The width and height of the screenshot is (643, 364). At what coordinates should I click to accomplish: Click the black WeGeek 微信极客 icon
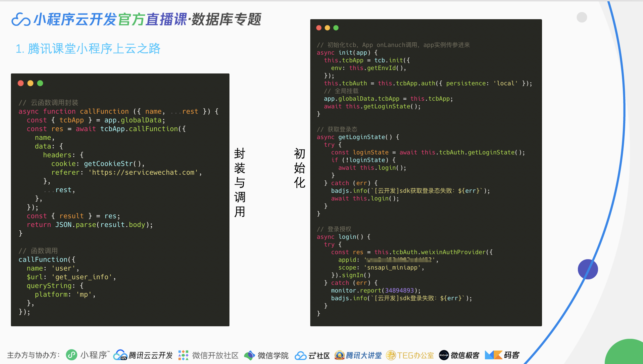pyautogui.click(x=444, y=355)
